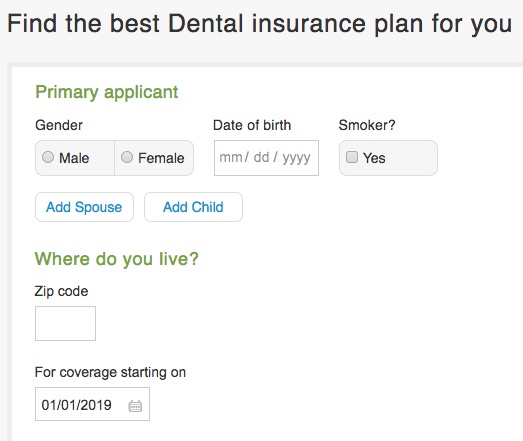Click the 'Gender' field label
Screen dimensions: 523x441
pos(59,125)
